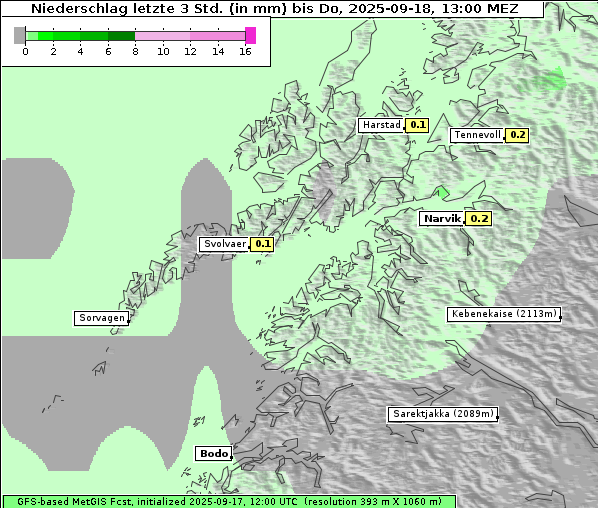Click the Sarektjakka (2089m) peak label
This screenshot has width=598, height=508.
443,414
